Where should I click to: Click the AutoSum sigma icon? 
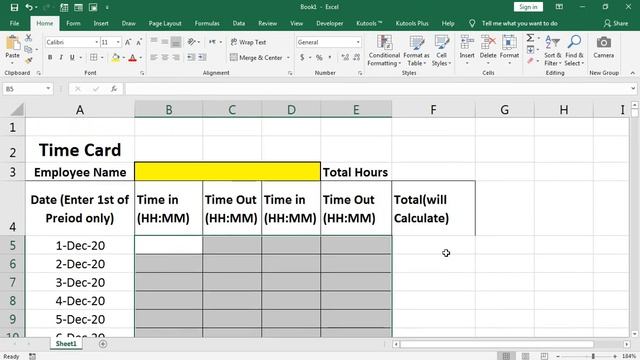(530, 38)
